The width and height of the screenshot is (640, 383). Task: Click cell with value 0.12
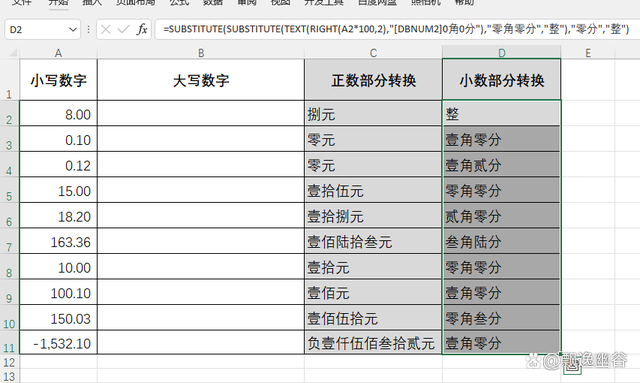click(58, 165)
